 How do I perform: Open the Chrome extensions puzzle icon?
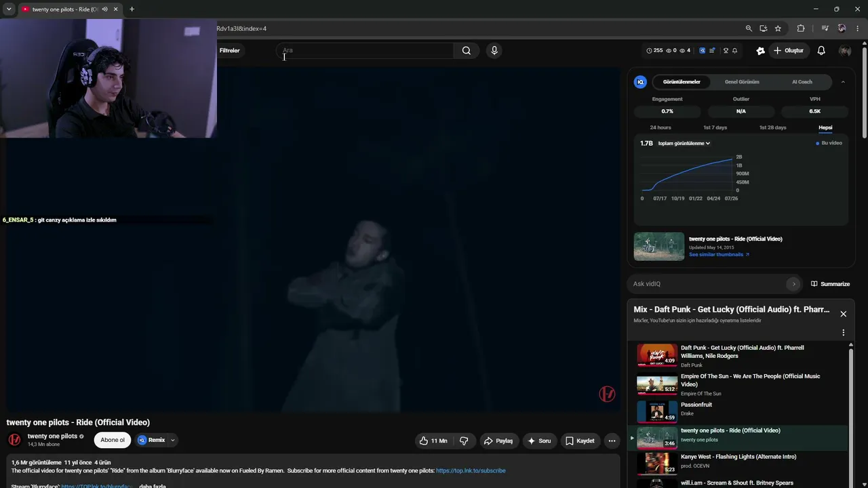pyautogui.click(x=801, y=28)
